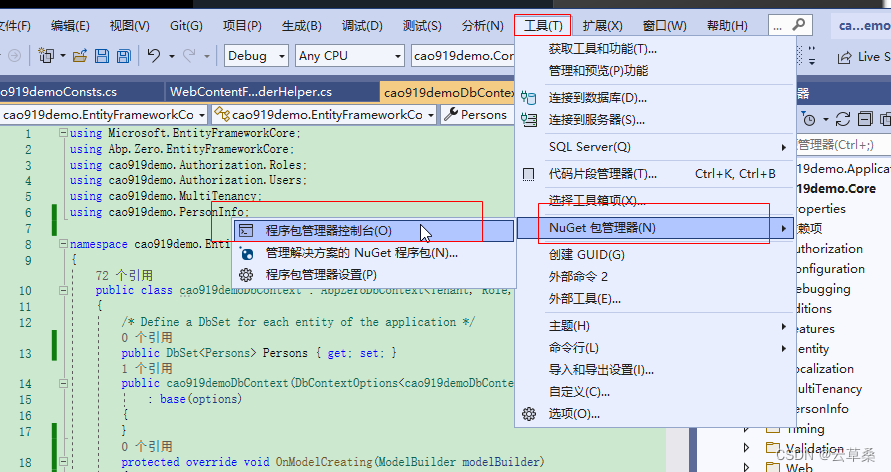Collapse the using directives block at line 1

pyautogui.click(x=63, y=133)
